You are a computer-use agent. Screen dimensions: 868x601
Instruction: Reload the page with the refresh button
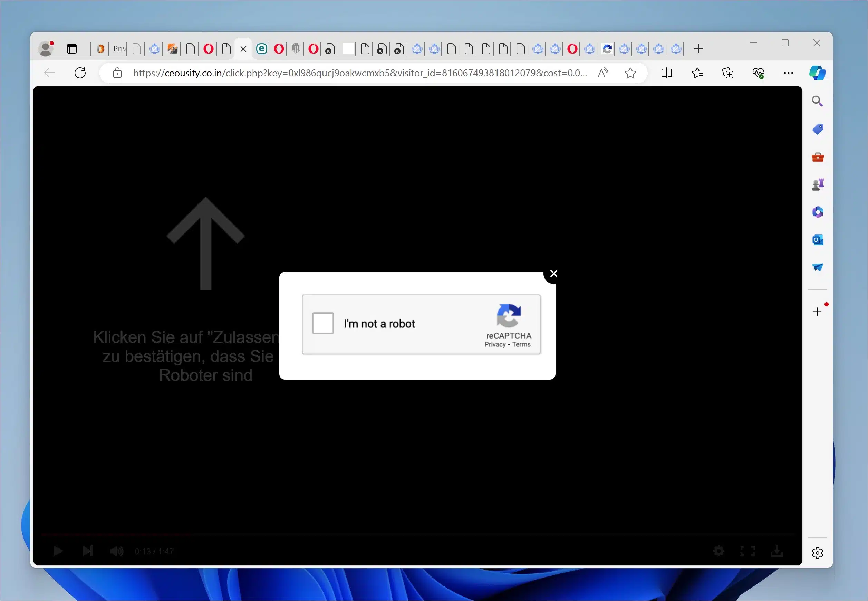(x=80, y=73)
